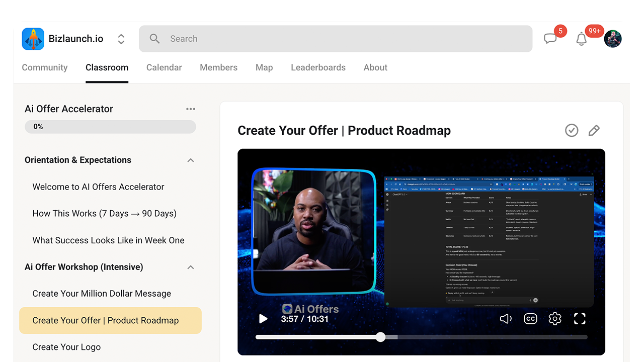Open the chat messages icon

pos(550,39)
